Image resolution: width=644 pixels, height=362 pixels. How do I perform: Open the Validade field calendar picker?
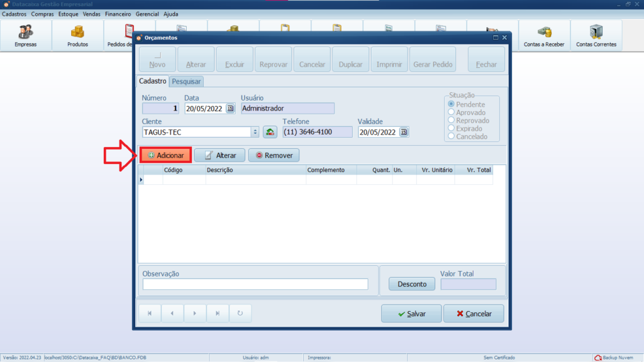point(403,132)
